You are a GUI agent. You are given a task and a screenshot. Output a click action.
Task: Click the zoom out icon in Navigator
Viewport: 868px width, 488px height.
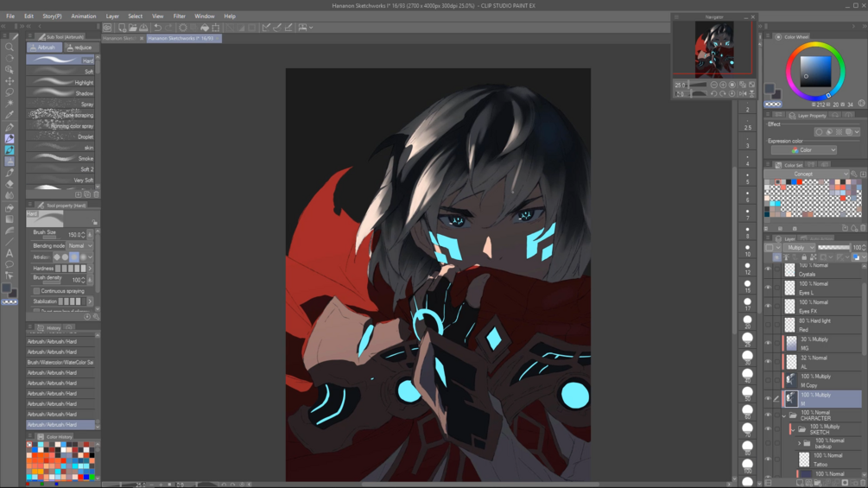click(714, 85)
